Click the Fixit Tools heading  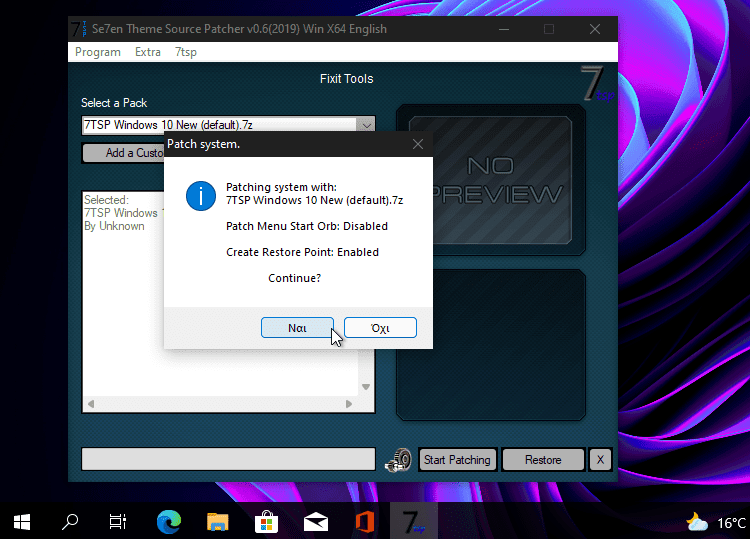click(346, 78)
